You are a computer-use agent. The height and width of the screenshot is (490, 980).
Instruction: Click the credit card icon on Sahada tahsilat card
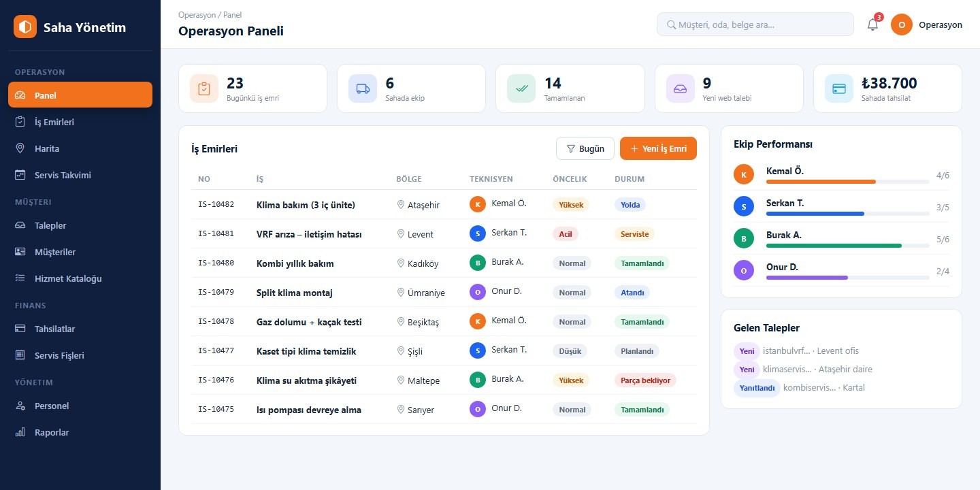click(x=839, y=88)
